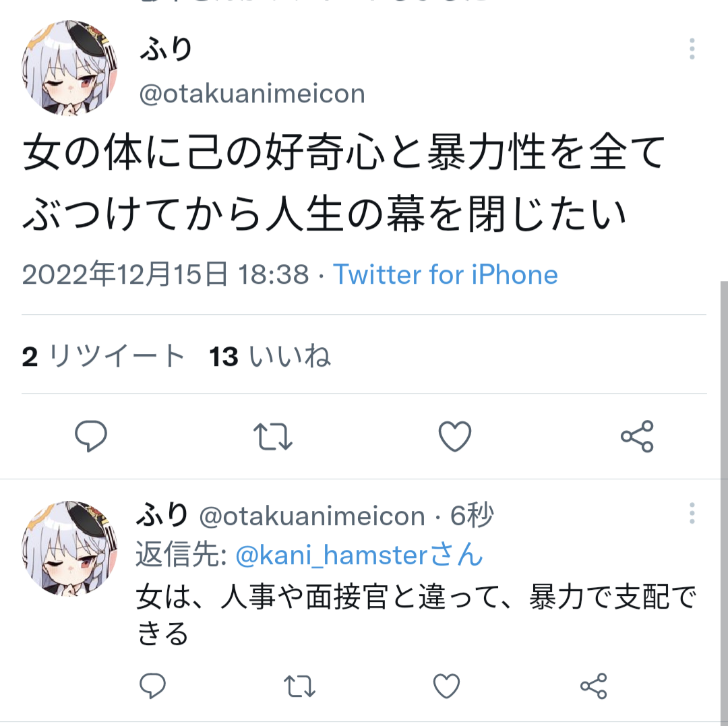Like the main tweet with heart icon

coord(455,436)
